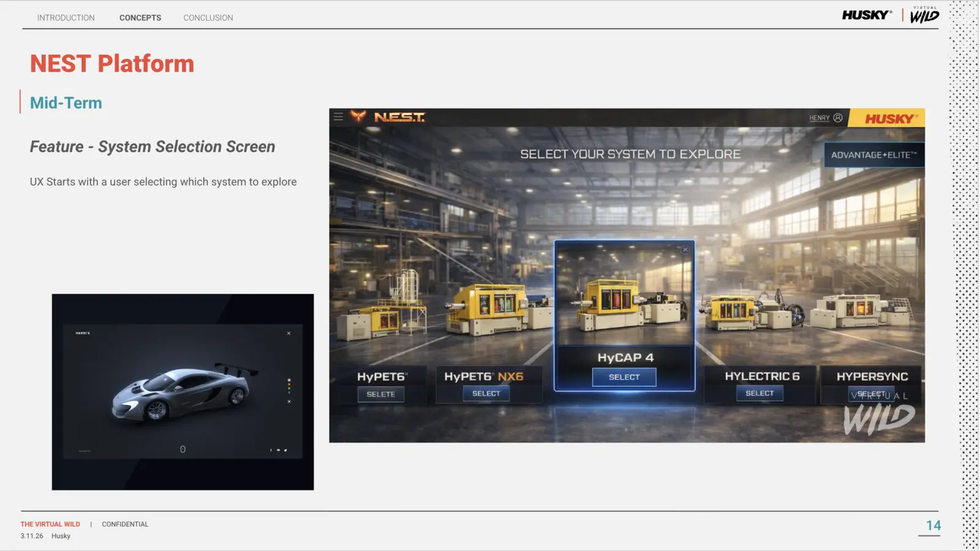Click the Husky logo in the slide header
The height and width of the screenshot is (551, 980).
tap(867, 15)
